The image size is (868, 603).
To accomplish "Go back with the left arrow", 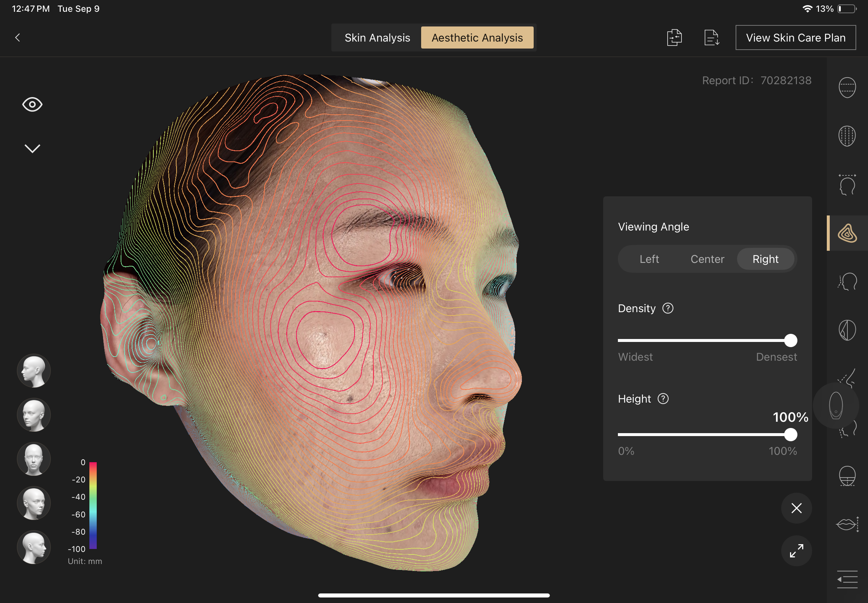I will point(17,38).
